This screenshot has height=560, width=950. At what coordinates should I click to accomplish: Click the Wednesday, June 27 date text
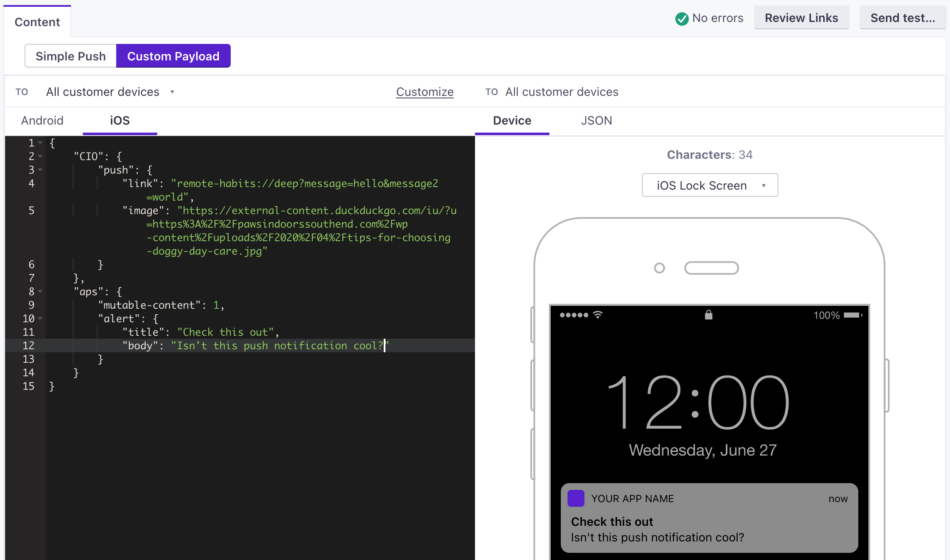tap(703, 450)
